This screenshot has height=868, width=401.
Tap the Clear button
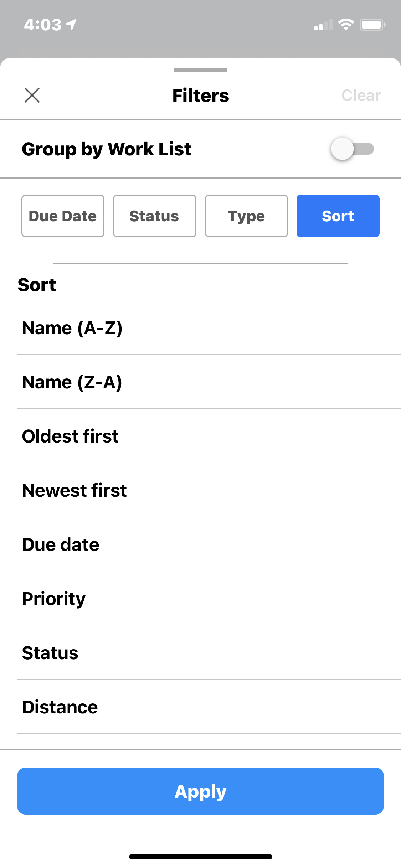tap(361, 95)
